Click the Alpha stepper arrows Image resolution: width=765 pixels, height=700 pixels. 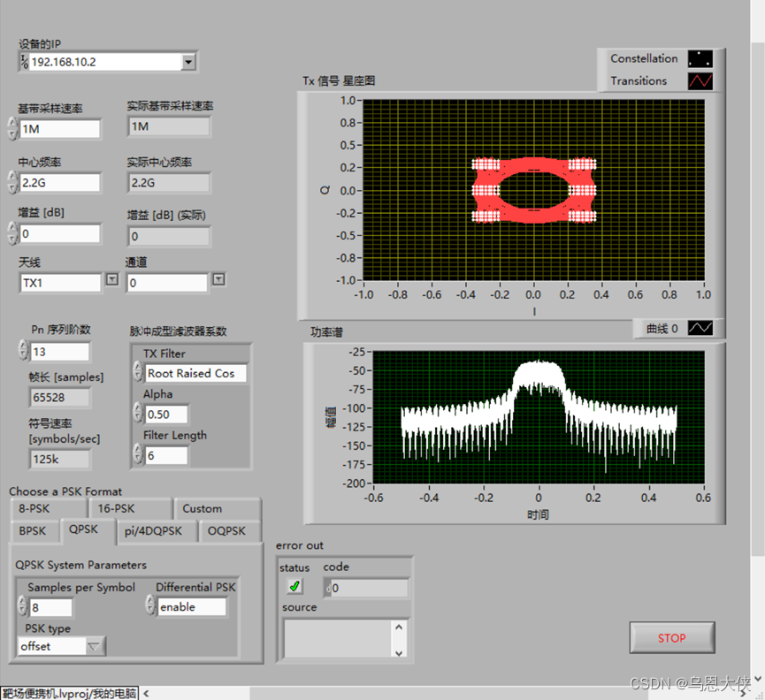pos(138,414)
